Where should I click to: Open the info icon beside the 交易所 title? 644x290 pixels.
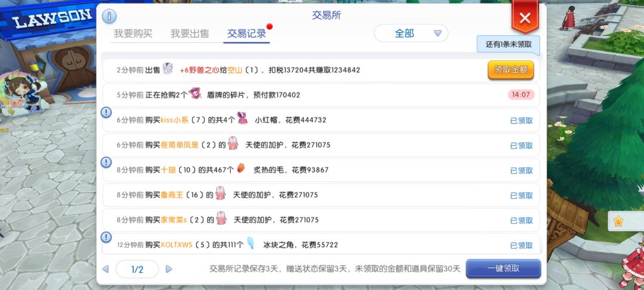tap(109, 16)
